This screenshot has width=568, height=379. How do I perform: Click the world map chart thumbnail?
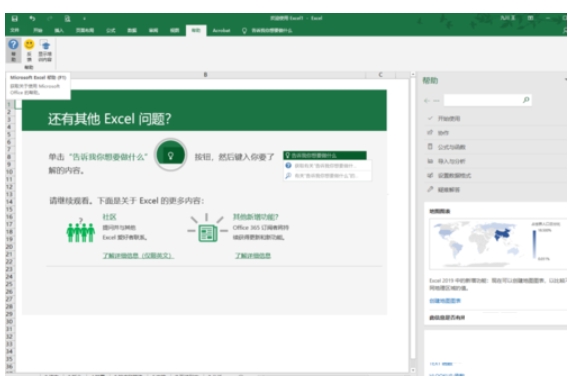(x=498, y=244)
